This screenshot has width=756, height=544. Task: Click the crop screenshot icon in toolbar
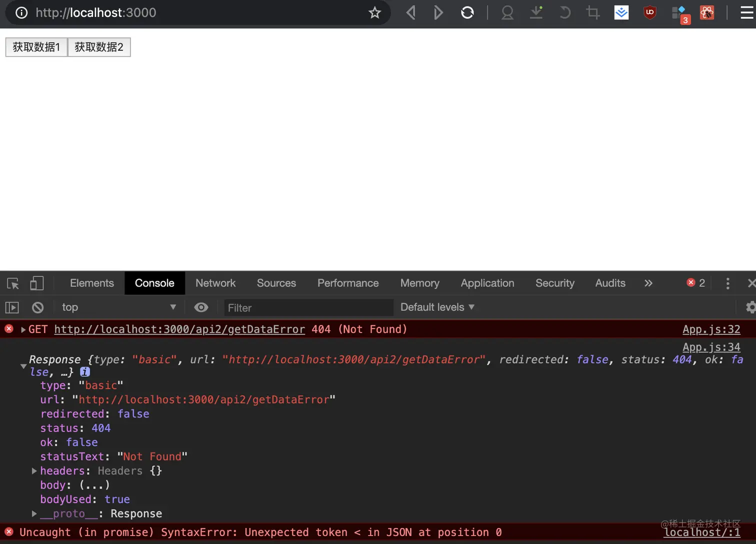593,12
